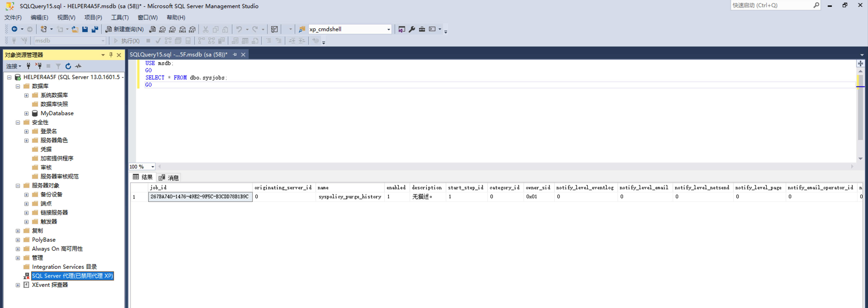Viewport: 868px width, 308px height.
Task: Click the Save All toolbar icon
Action: [95, 29]
